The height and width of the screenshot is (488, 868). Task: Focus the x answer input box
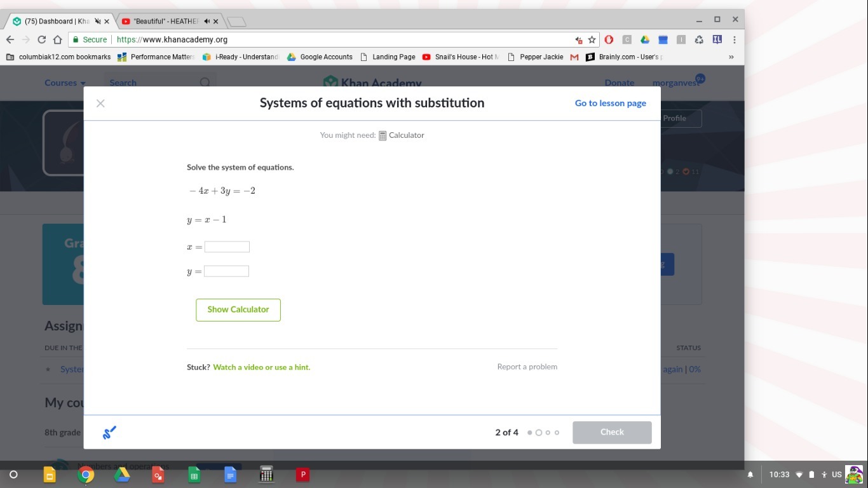coord(227,247)
